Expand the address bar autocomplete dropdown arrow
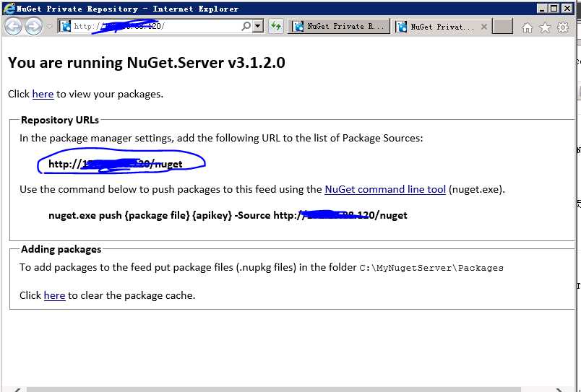 click(x=258, y=26)
